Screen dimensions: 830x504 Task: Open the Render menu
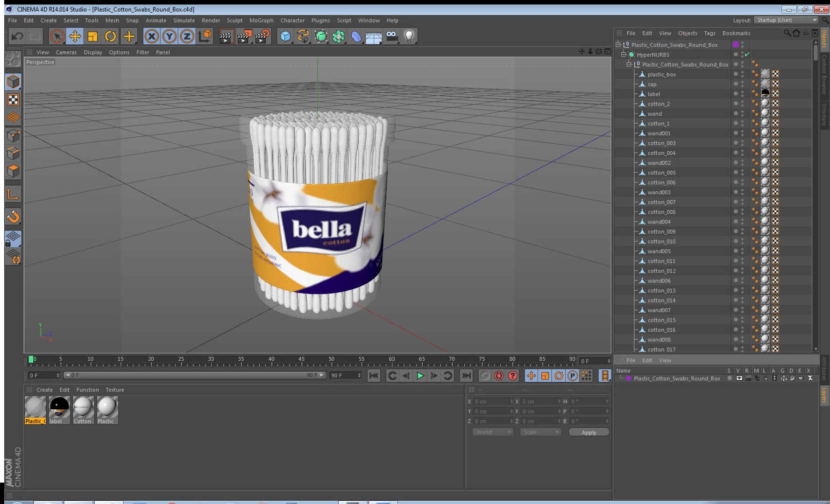coord(211,20)
